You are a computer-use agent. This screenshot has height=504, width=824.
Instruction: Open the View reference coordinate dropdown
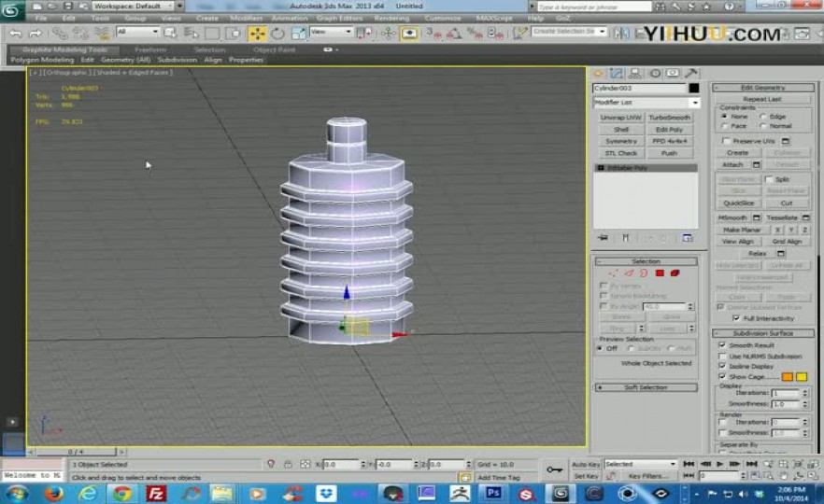pyautogui.click(x=331, y=32)
